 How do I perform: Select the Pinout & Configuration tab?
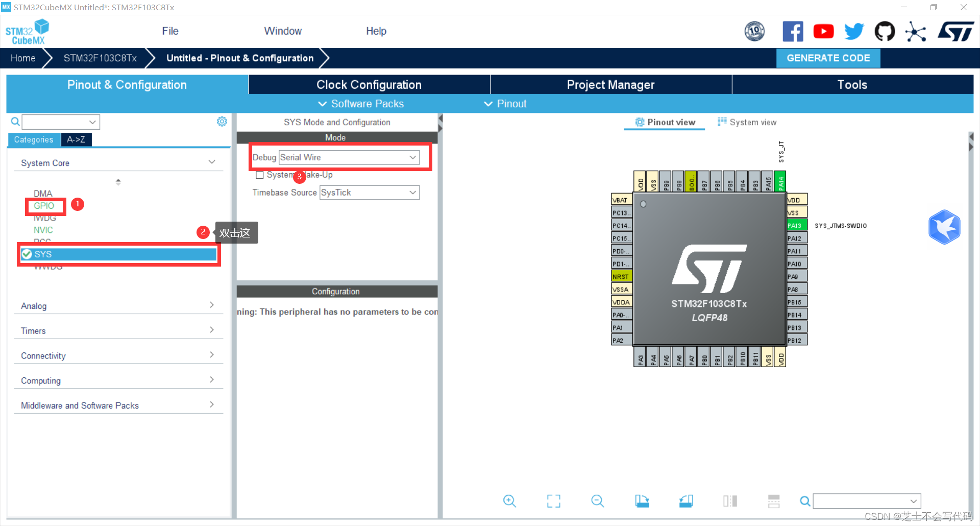(127, 85)
